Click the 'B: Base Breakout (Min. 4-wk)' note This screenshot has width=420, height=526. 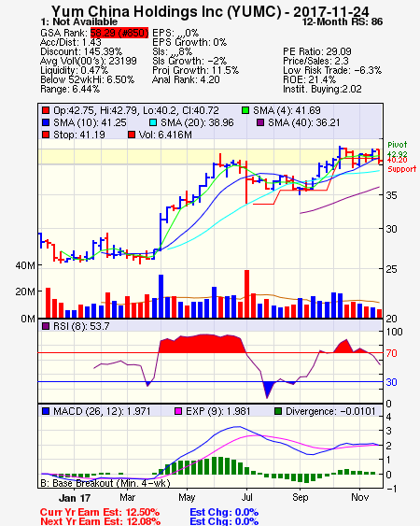pyautogui.click(x=105, y=483)
